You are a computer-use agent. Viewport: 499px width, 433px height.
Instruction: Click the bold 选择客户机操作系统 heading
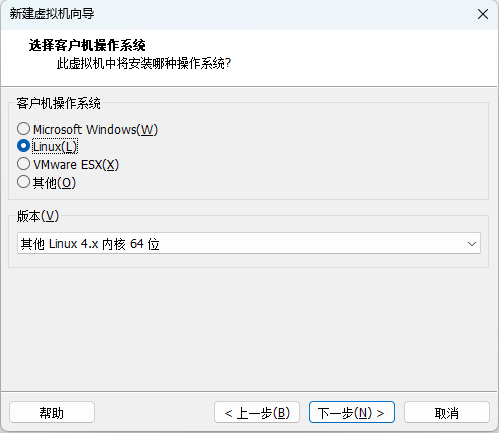click(87, 45)
